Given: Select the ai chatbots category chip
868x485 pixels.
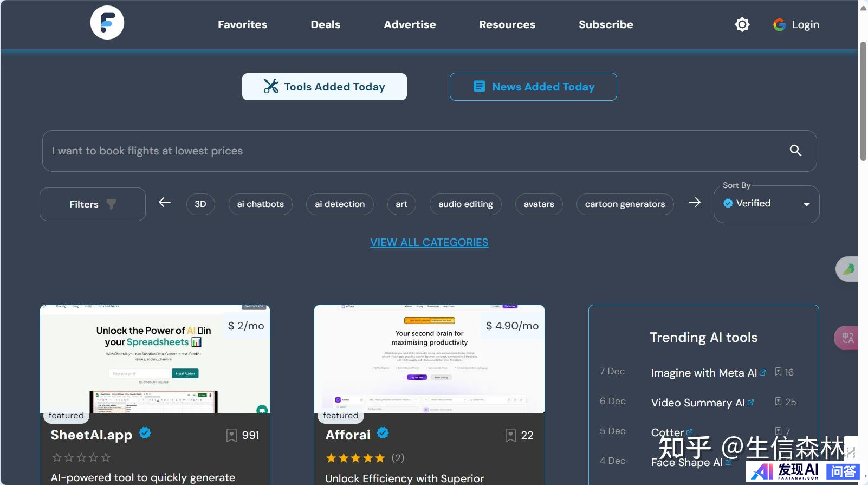Looking at the screenshot, I should coord(261,204).
